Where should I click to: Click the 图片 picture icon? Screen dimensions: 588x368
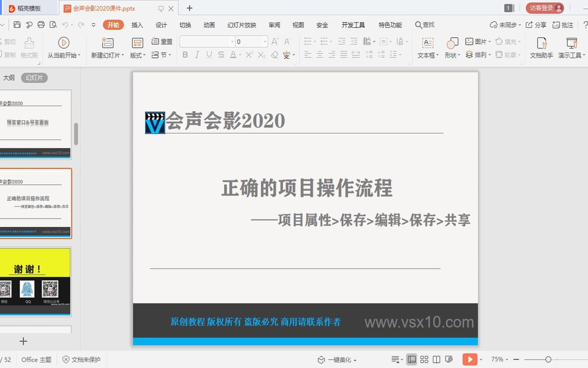tap(469, 42)
